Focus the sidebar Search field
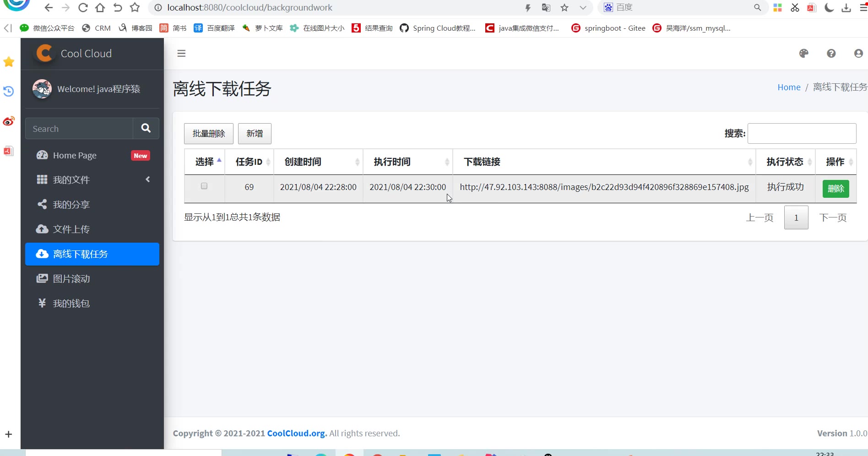Viewport: 868px width, 456px height. point(79,128)
